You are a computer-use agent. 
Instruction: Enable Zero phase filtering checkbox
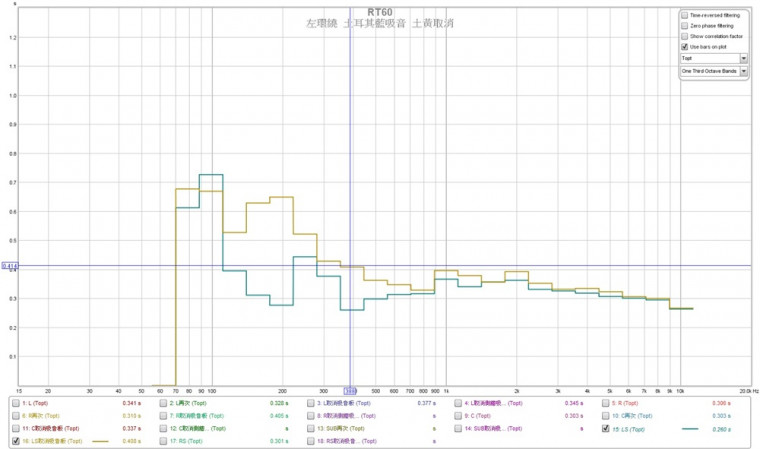pyautogui.click(x=684, y=26)
